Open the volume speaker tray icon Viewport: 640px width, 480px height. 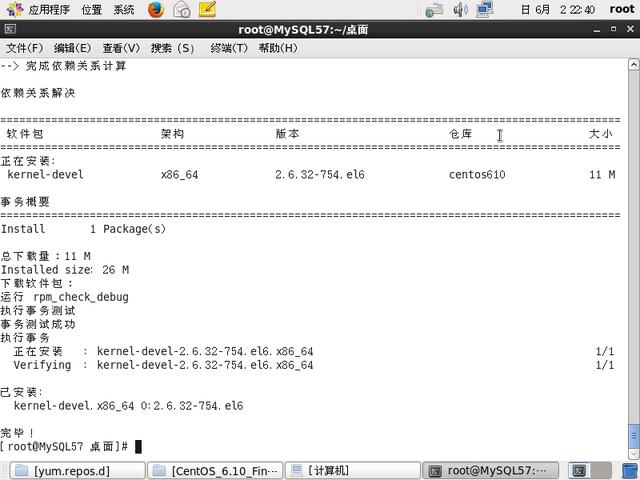[460, 9]
